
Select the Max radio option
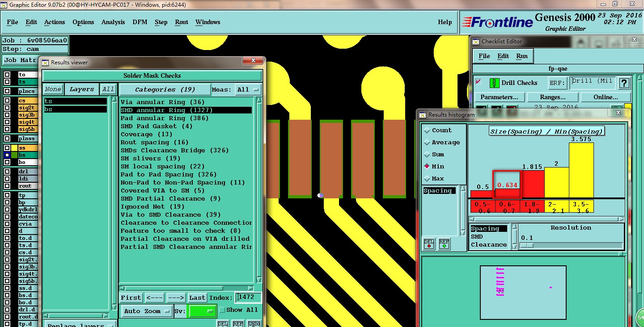(x=427, y=179)
